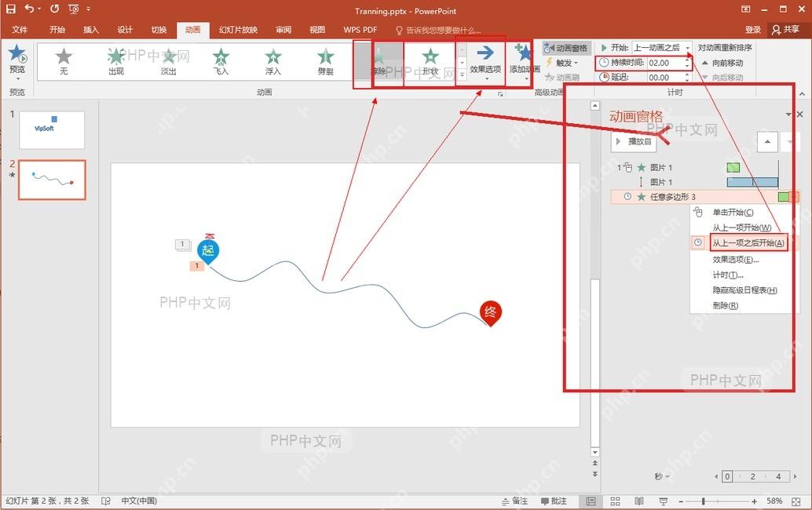Open 批注 comments from status bar
812x510 pixels.
[554, 501]
